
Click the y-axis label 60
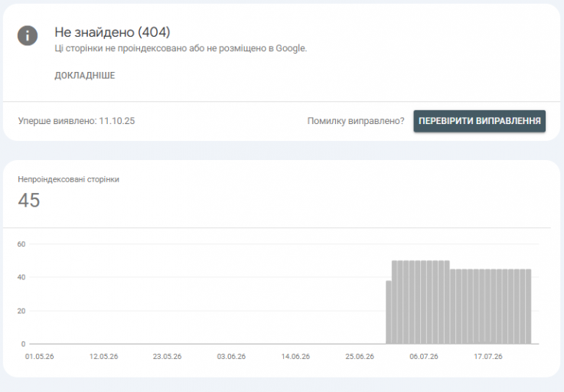point(21,244)
